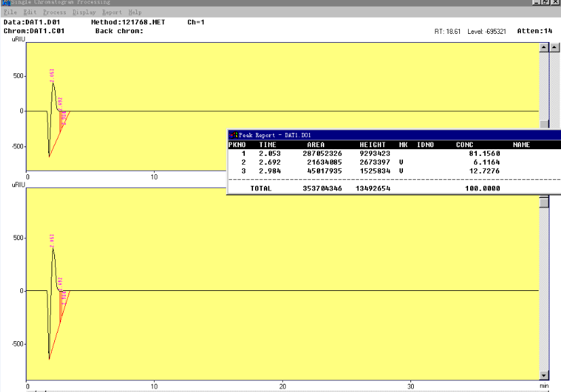Open the Process menu
Screen dimensions: 561x392
pos(54,12)
